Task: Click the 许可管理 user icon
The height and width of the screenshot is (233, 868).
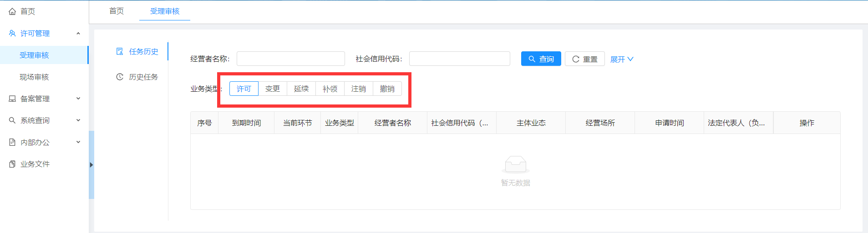Action: [x=12, y=33]
